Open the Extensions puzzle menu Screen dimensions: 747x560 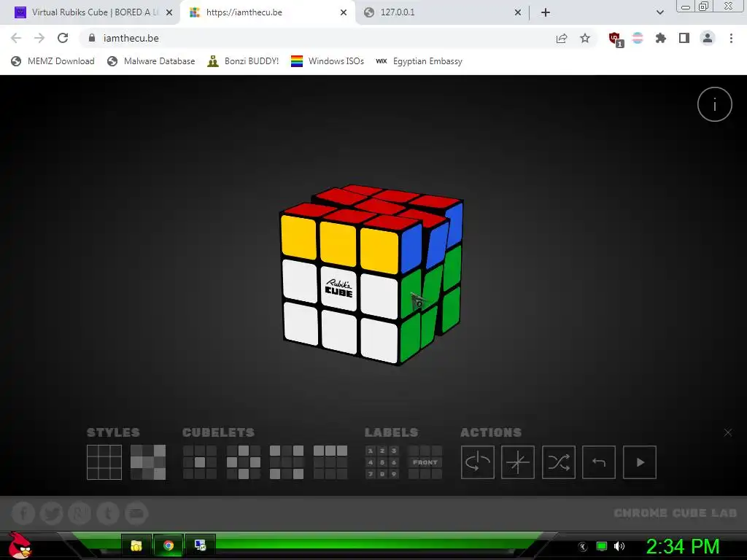tap(660, 38)
